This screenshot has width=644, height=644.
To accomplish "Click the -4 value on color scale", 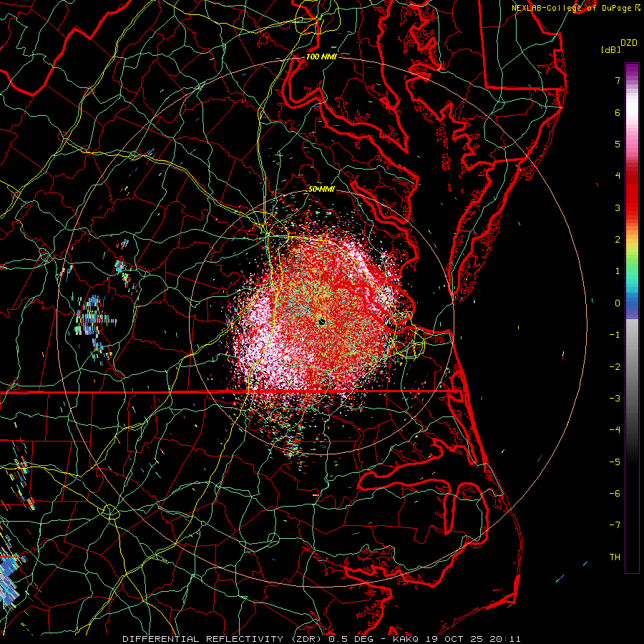I will 615,430.
